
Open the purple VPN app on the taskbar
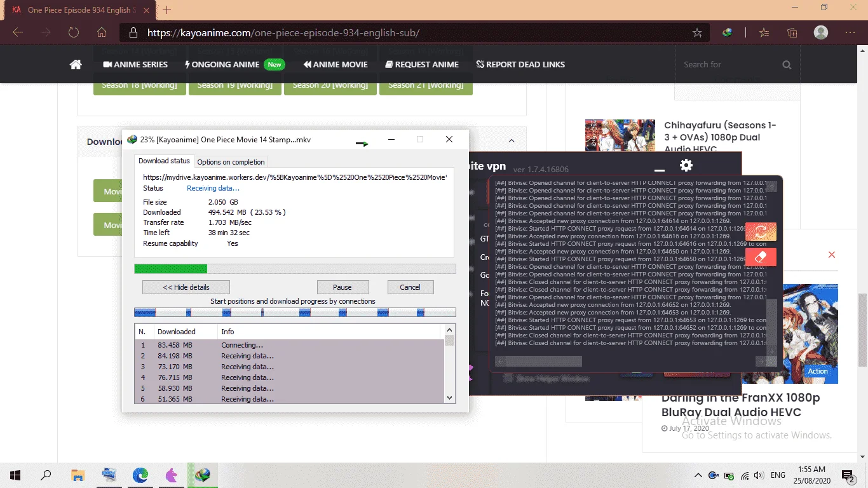tap(171, 475)
